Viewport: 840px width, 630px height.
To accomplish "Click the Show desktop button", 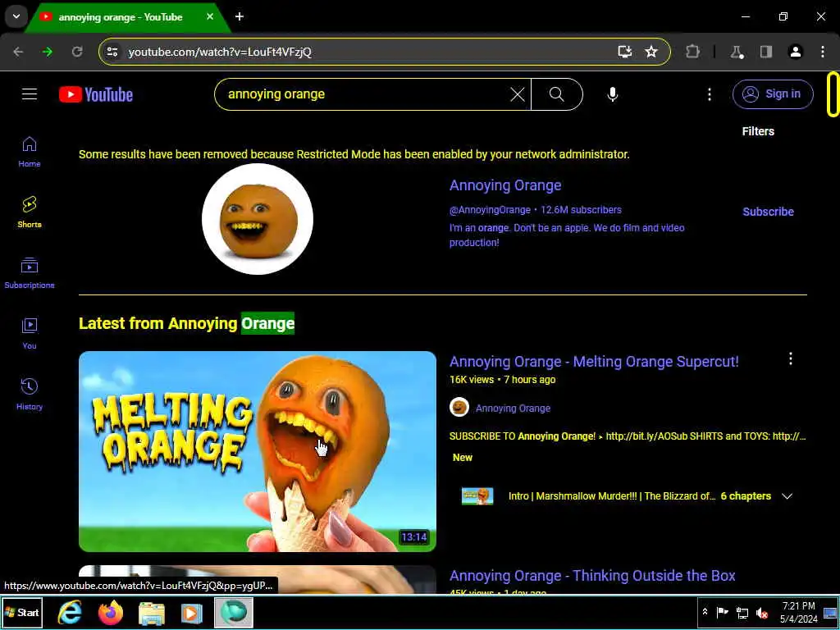I will pos(830,612).
